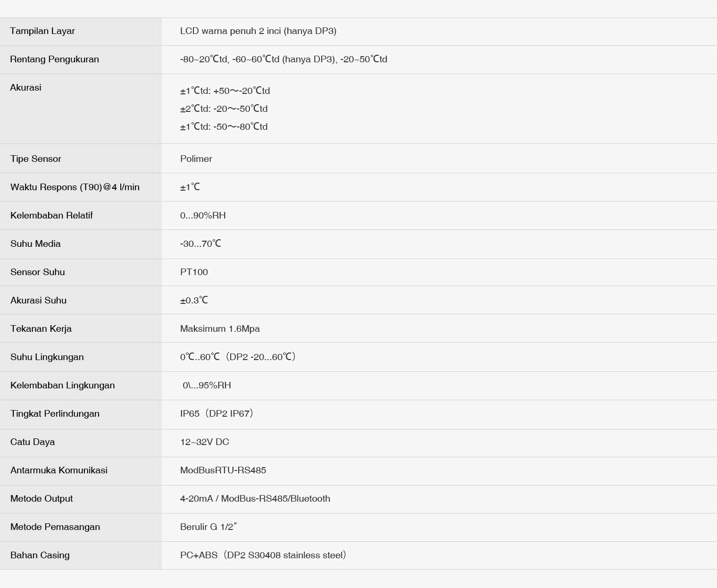Click the IP65 (DP2 IP67) protection value

(x=217, y=414)
